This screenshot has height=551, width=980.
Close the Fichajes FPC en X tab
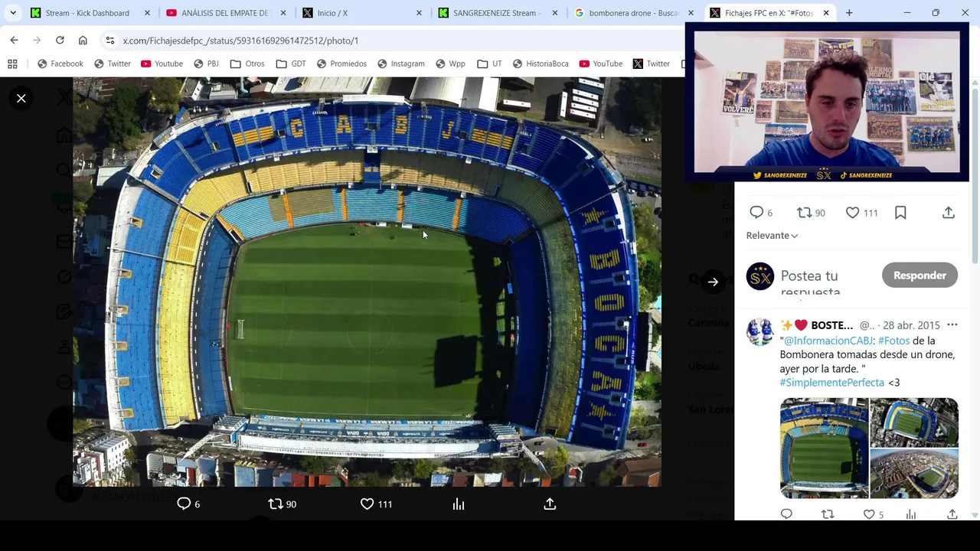826,13
